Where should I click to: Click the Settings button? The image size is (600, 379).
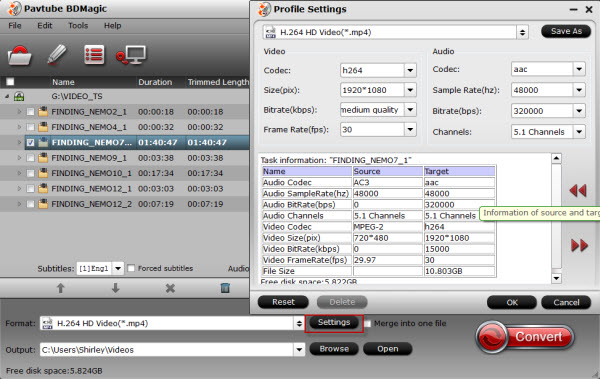click(x=334, y=322)
